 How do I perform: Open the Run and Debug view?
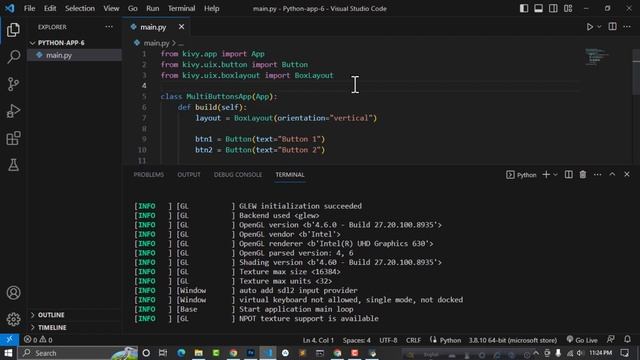pyautogui.click(x=13, y=111)
